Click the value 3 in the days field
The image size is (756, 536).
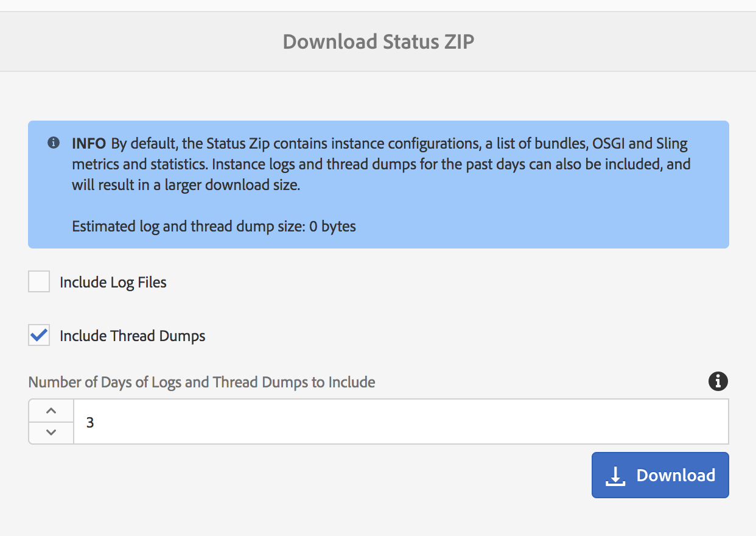click(90, 421)
